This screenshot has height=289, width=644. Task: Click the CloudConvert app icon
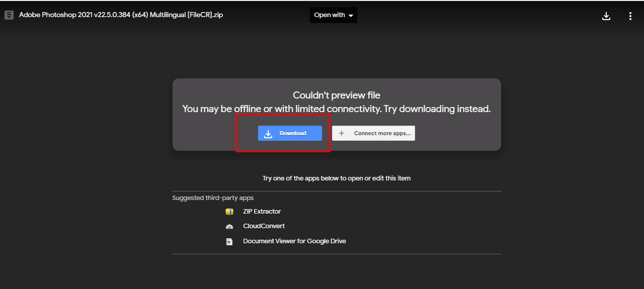(229, 227)
